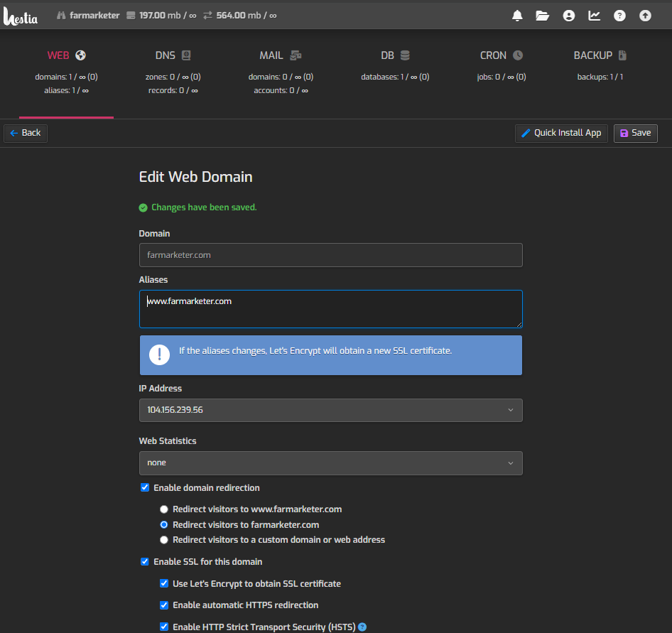Viewport: 672px width, 633px height.
Task: Open the file manager folder icon
Action: point(543,16)
